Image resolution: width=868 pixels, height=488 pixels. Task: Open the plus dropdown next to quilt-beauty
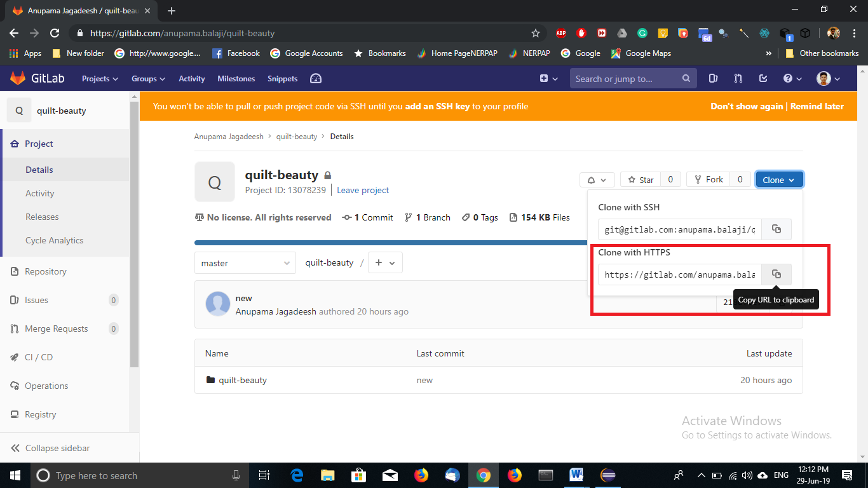[385, 262]
